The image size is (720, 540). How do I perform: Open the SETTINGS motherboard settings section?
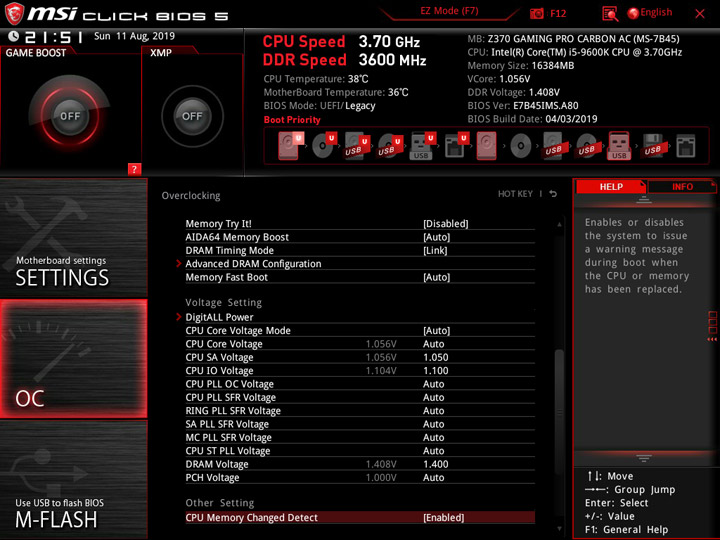click(73, 238)
